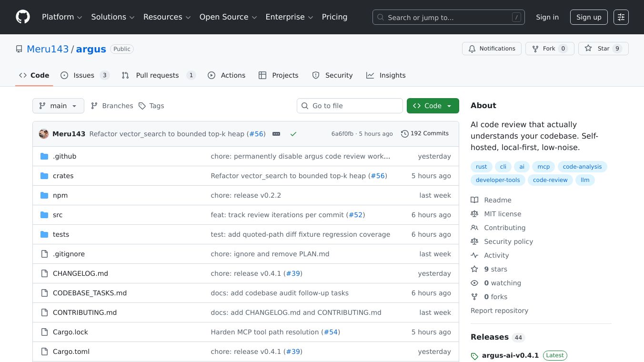
Task: Click the Sign up button
Action: (x=589, y=17)
